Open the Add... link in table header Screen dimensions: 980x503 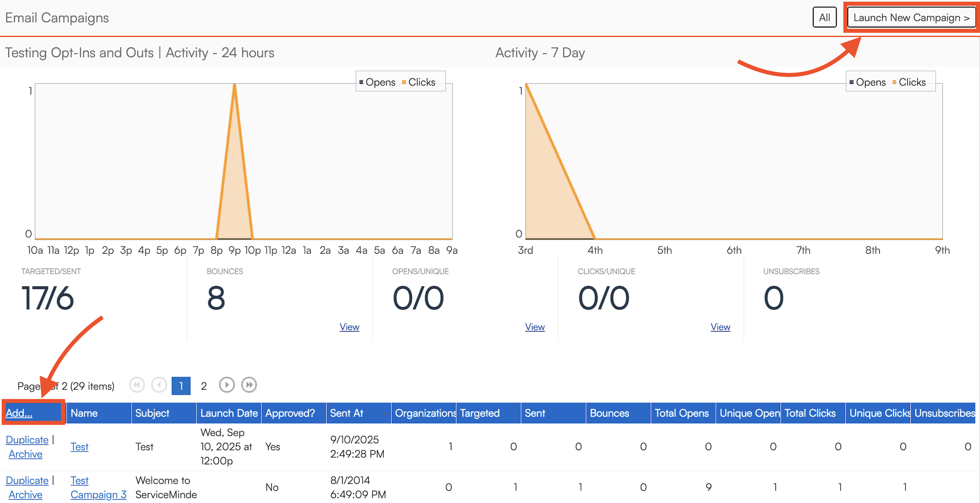point(19,413)
